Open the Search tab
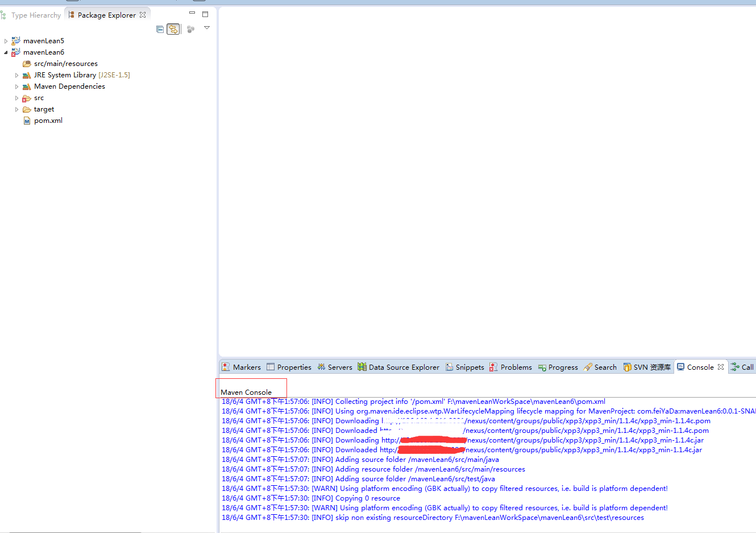Image resolution: width=756 pixels, height=533 pixels. [x=600, y=367]
